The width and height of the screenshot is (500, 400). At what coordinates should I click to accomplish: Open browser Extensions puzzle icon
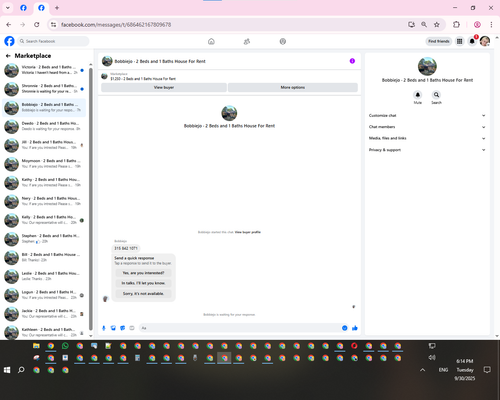(x=456, y=24)
